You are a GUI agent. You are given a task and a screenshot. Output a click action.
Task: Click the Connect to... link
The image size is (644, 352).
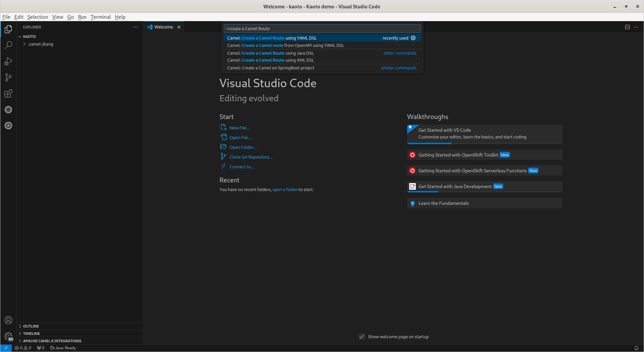click(x=242, y=167)
